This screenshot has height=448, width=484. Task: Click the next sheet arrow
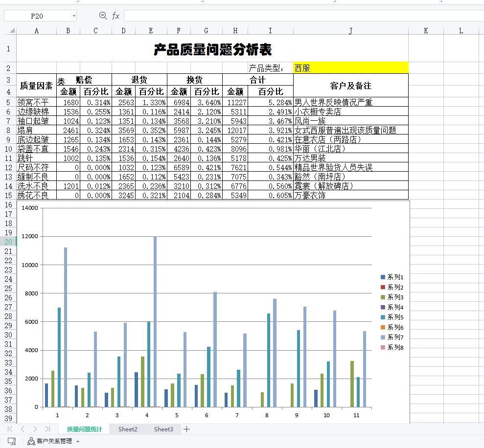pyautogui.click(x=35, y=429)
